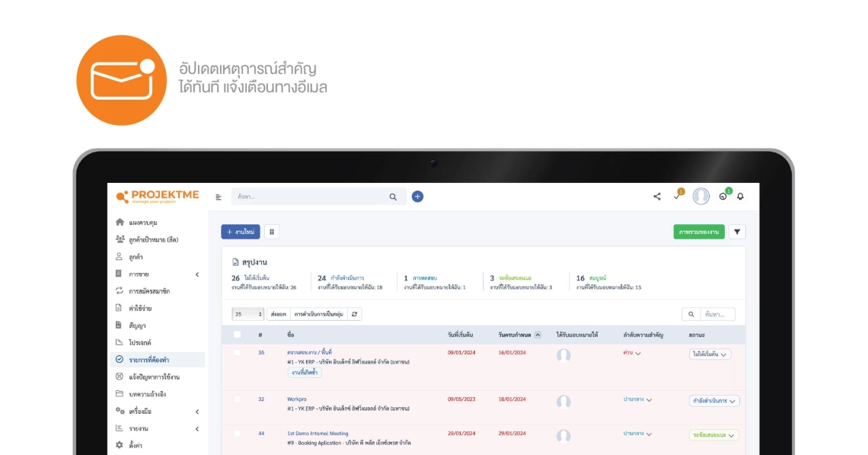Open the checkmark tasks icon with badge
Screen dimensions: 868x455
pos(677,197)
